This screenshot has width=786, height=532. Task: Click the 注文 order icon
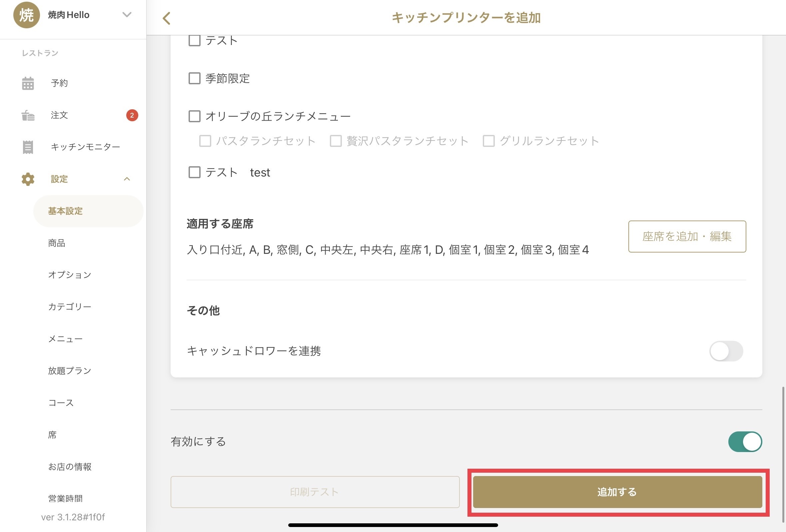[x=28, y=115]
